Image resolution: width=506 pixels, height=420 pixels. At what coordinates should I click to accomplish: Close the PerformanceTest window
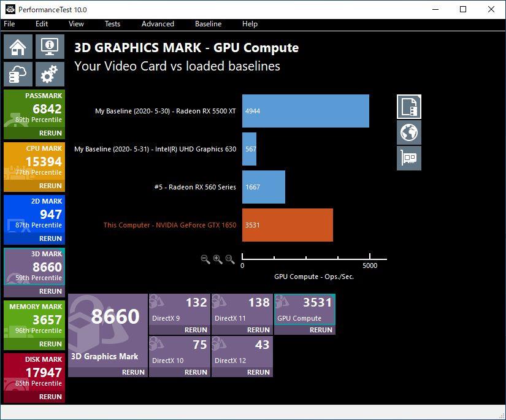491,9
